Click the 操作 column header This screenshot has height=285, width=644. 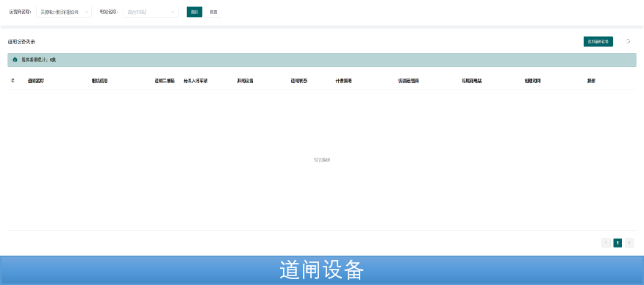[x=591, y=82]
